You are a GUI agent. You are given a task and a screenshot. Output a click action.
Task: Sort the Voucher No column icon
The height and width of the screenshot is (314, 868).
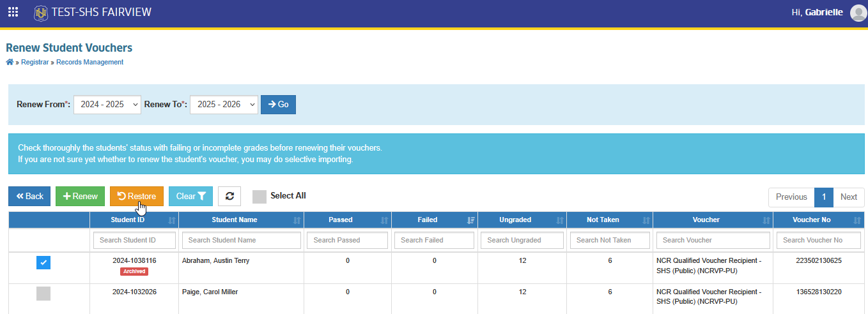click(x=857, y=220)
